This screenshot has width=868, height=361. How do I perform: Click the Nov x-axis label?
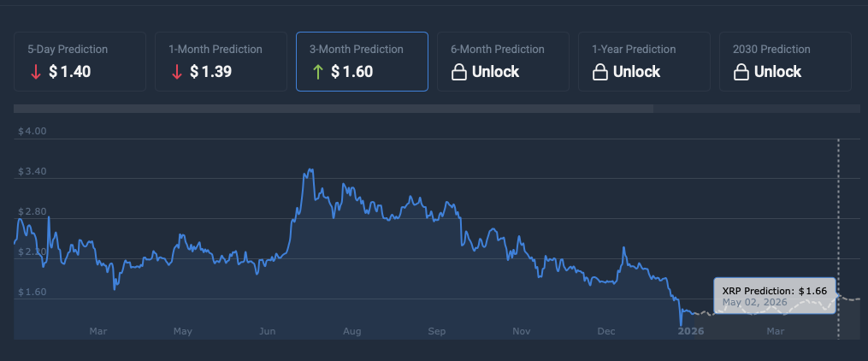[522, 331]
